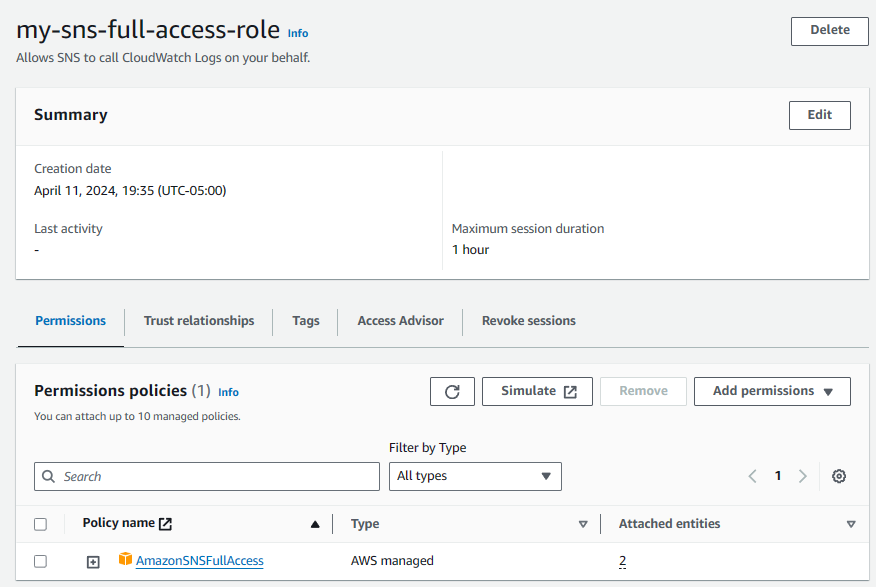The height and width of the screenshot is (587, 876).
Task: Click the AWS managed type cell
Action: point(392,561)
